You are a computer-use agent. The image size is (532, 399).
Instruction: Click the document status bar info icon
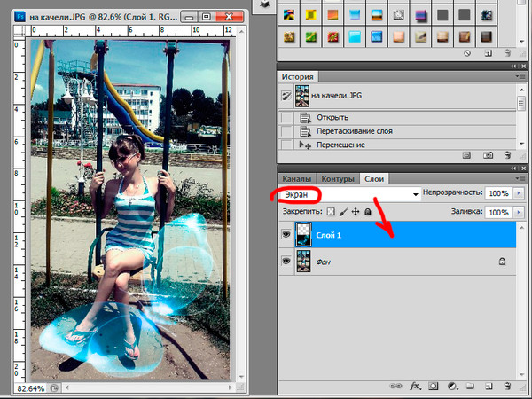54,387
